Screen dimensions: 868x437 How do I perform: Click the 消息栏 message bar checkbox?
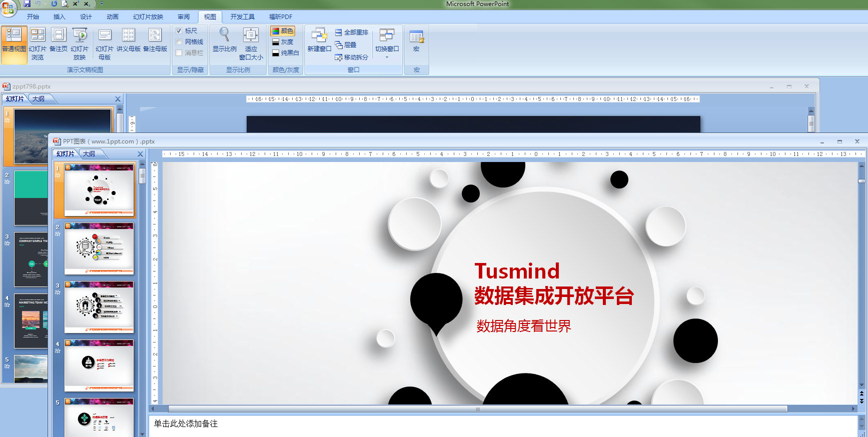[179, 52]
